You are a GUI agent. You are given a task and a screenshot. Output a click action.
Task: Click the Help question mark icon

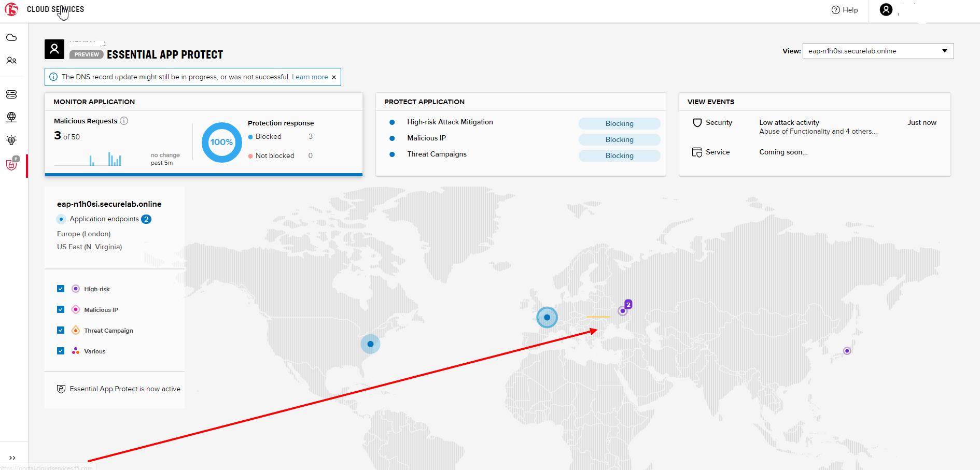(x=835, y=10)
